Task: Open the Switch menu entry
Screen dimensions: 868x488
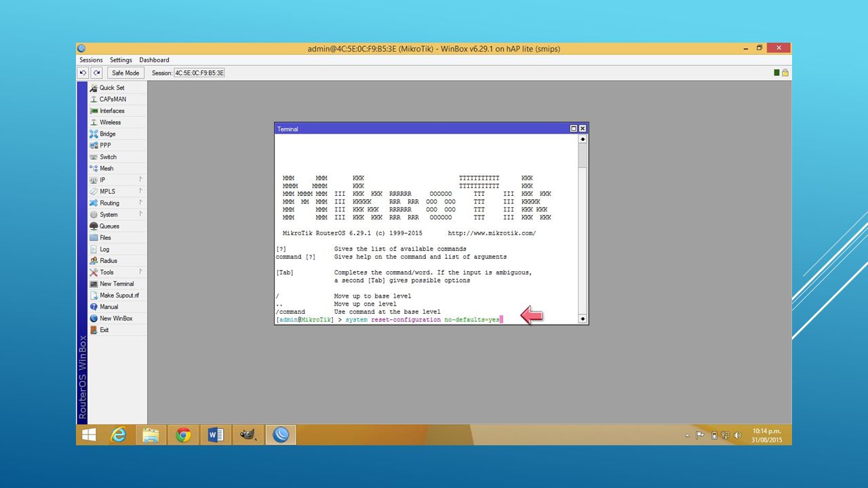Action: [x=117, y=157]
